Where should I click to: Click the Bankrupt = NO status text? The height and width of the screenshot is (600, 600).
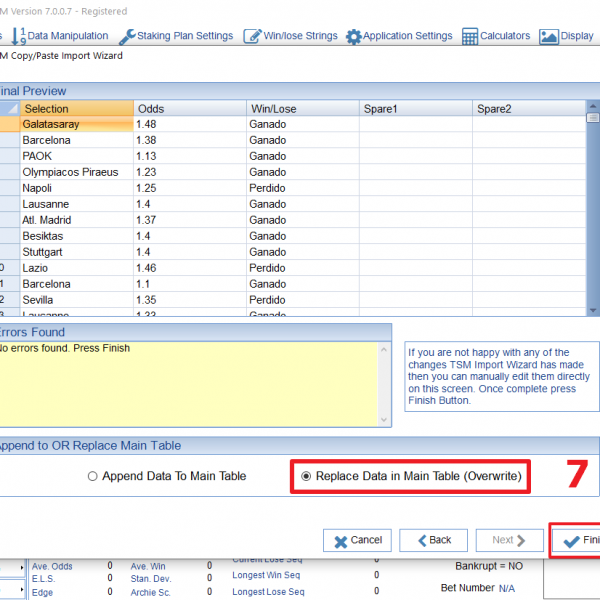click(x=489, y=566)
